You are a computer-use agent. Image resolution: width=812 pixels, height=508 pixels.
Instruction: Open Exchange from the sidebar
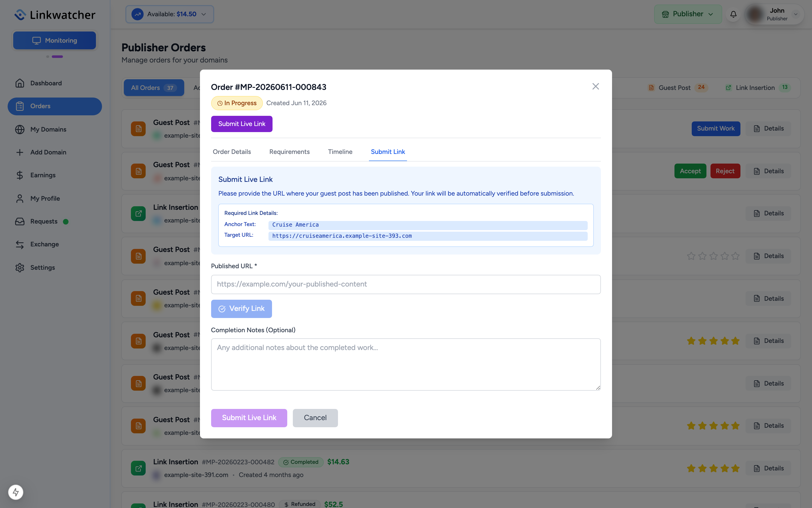coord(55,244)
